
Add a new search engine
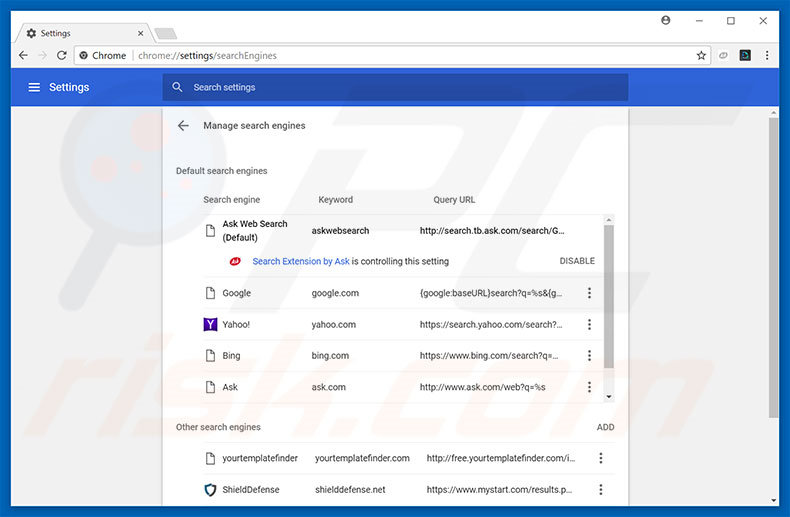click(x=605, y=427)
